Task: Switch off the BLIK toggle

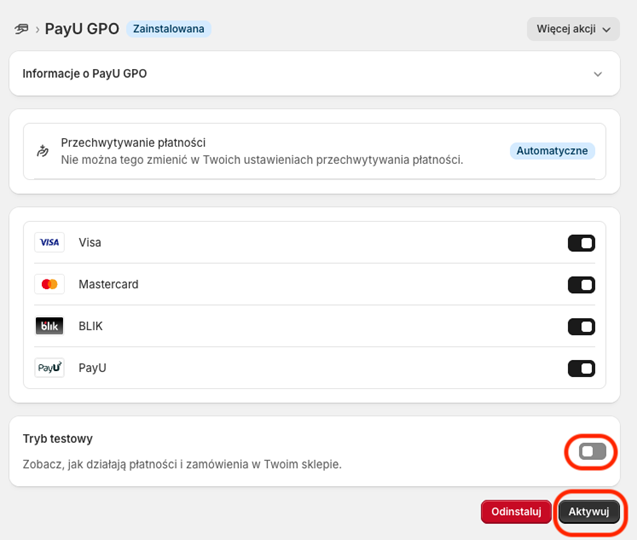Action: 581,327
